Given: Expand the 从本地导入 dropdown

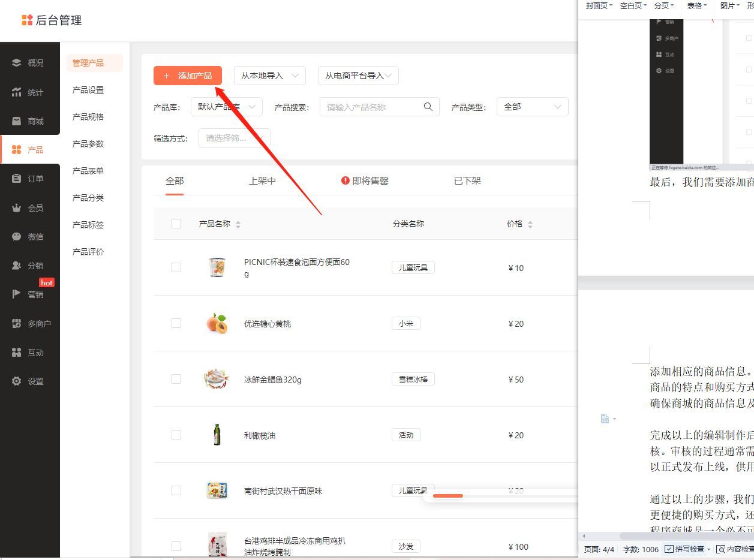Looking at the screenshot, I should click(269, 76).
